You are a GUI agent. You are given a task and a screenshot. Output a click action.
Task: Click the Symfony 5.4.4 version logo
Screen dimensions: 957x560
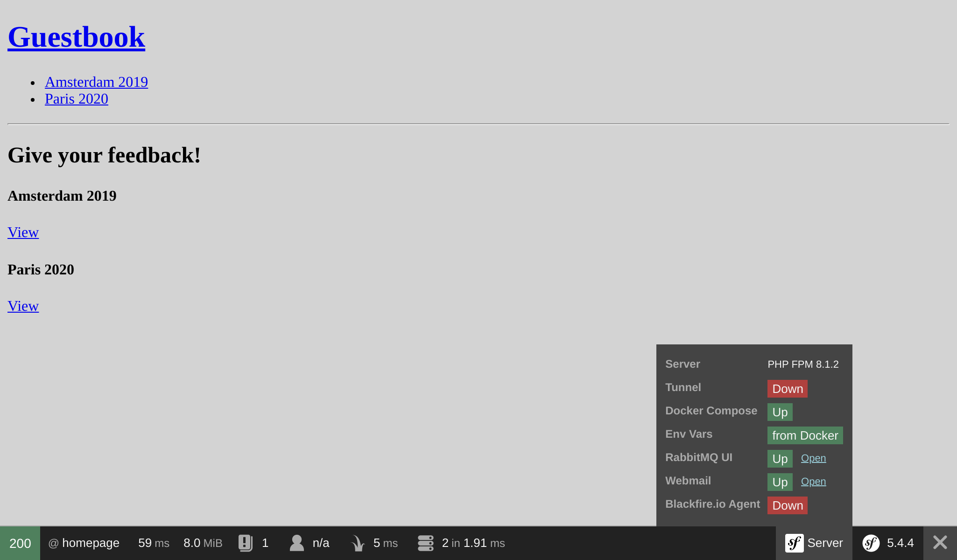[871, 543]
